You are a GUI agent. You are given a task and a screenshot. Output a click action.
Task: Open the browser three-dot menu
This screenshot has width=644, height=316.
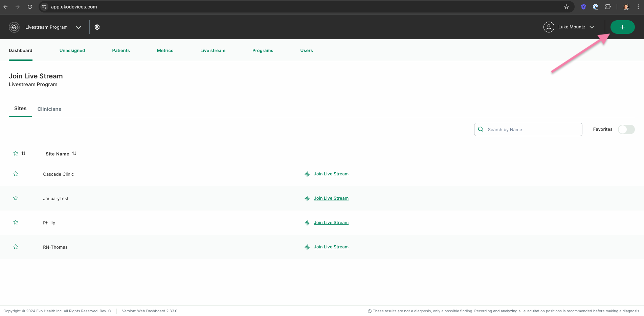click(638, 6)
